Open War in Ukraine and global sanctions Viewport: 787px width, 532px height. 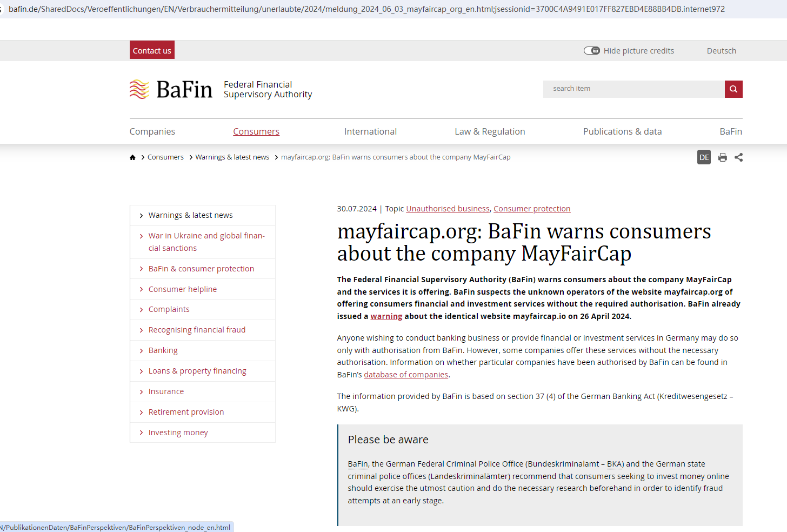click(206, 242)
